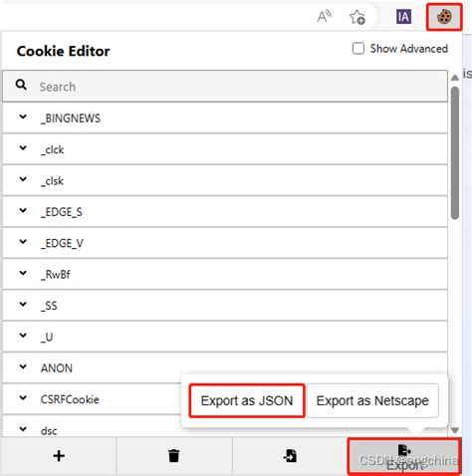Screen dimensions: 472x476
Task: Click the Export icon in bottom bar
Action: (404, 456)
